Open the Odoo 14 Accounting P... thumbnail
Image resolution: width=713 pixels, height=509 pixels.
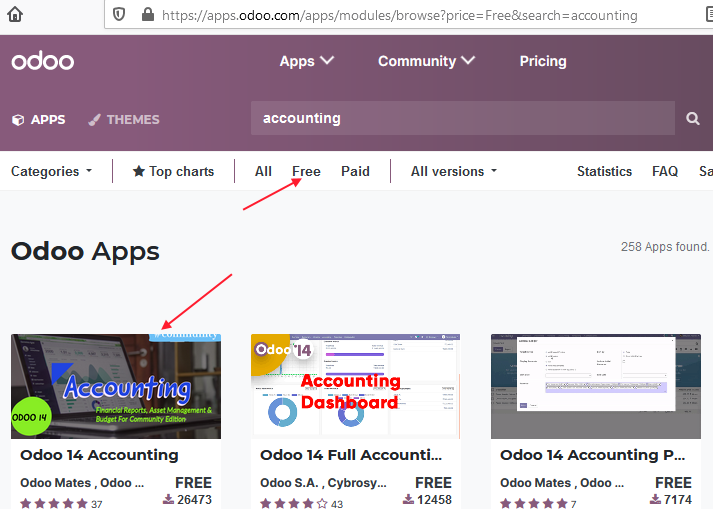click(x=596, y=386)
